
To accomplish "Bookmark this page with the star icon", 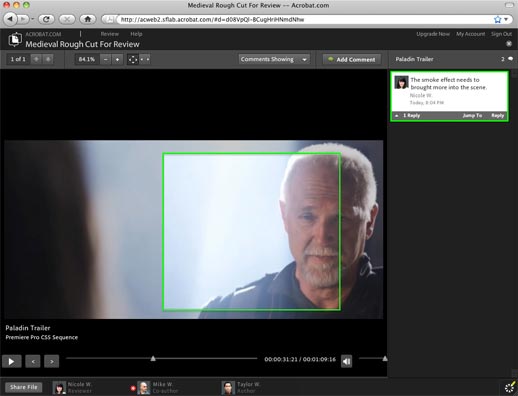I will coord(497,19).
